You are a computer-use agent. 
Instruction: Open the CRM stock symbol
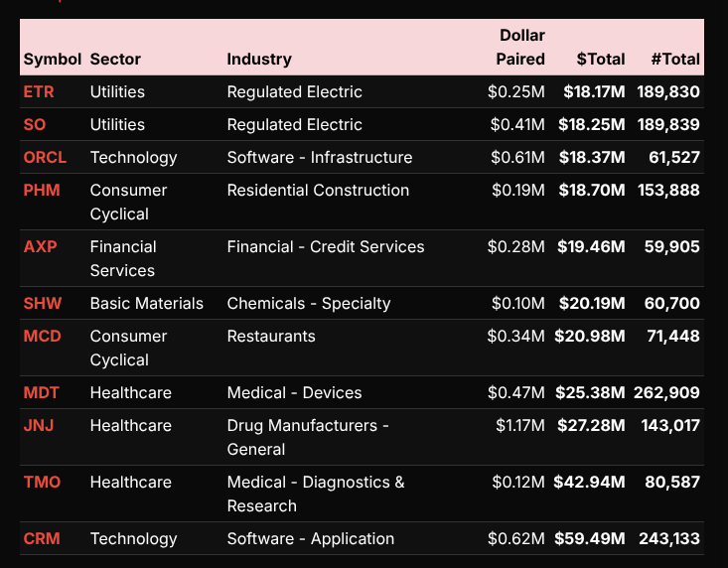pos(42,539)
